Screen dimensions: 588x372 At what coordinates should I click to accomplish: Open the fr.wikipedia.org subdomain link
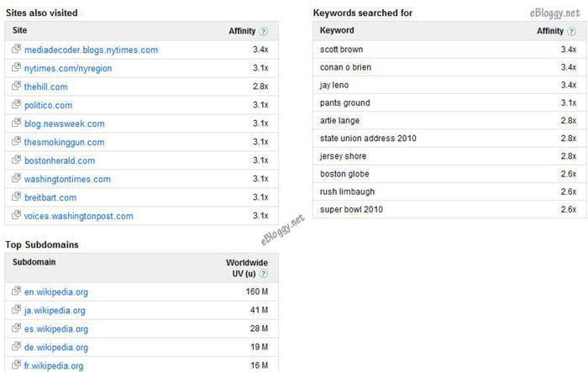point(54,365)
